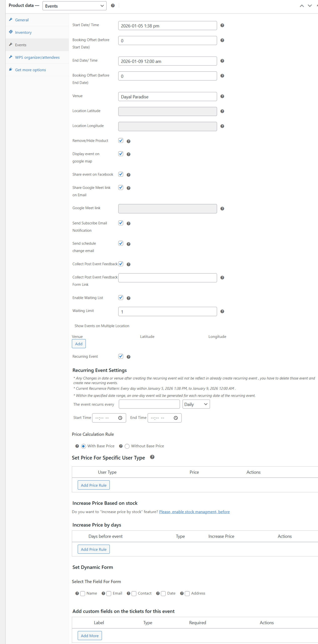The image size is (318, 644).
Task: Click help icon next to Start Date/Time
Action: tap(222, 25)
